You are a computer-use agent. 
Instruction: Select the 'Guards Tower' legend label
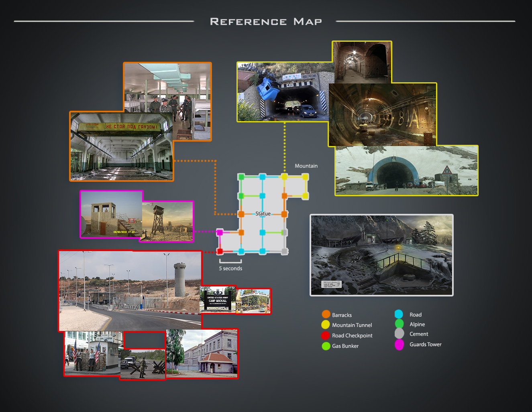[426, 345]
